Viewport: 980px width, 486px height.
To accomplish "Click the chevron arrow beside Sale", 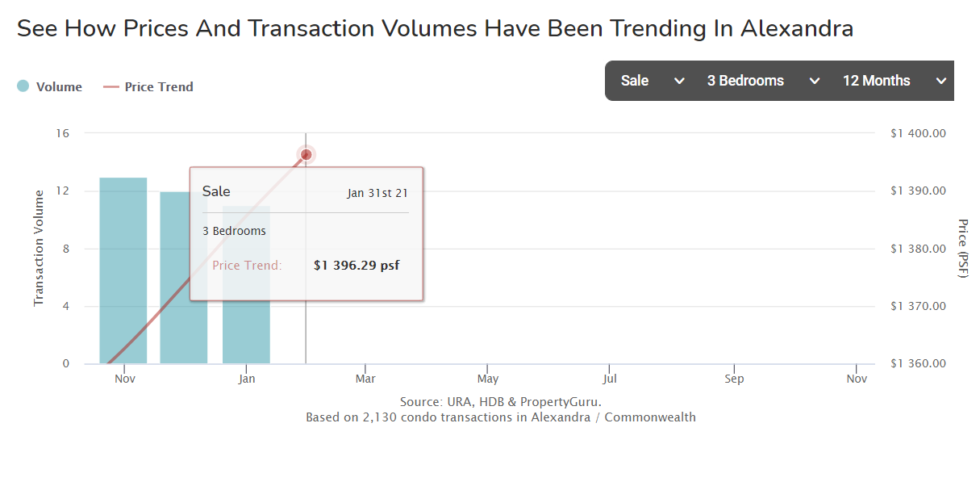I will [679, 81].
